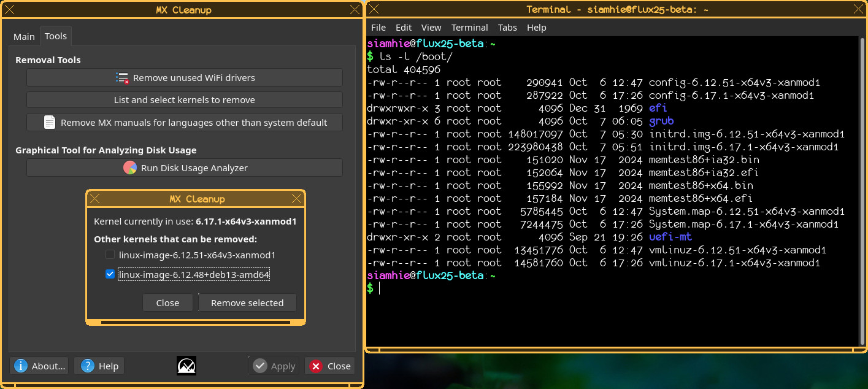Open the kernel dialog window menu icon

[x=94, y=199]
